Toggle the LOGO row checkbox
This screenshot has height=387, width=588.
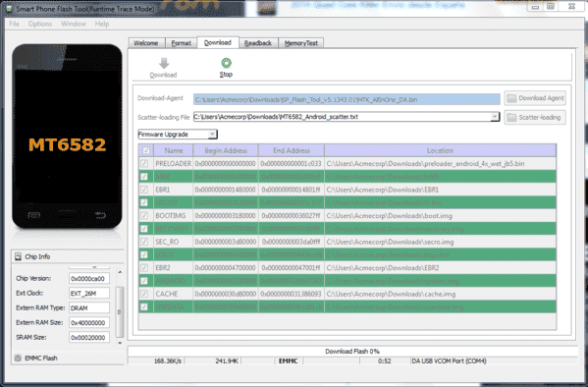tap(144, 254)
